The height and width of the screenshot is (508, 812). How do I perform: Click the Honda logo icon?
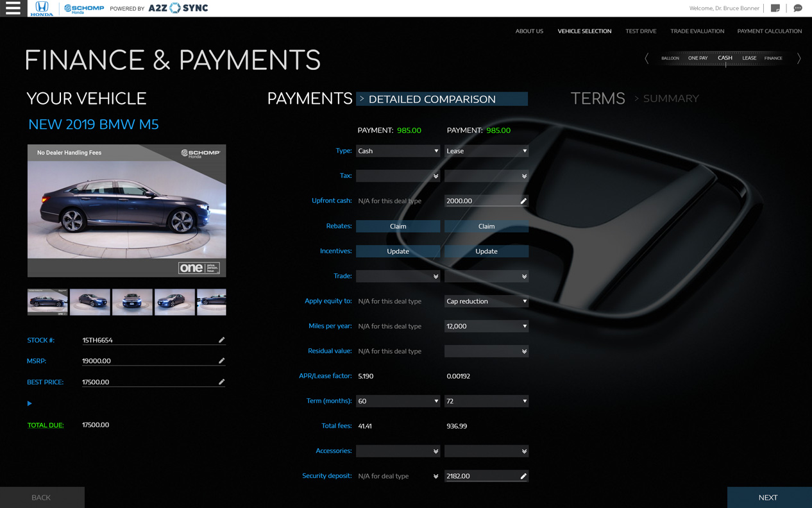pos(42,8)
